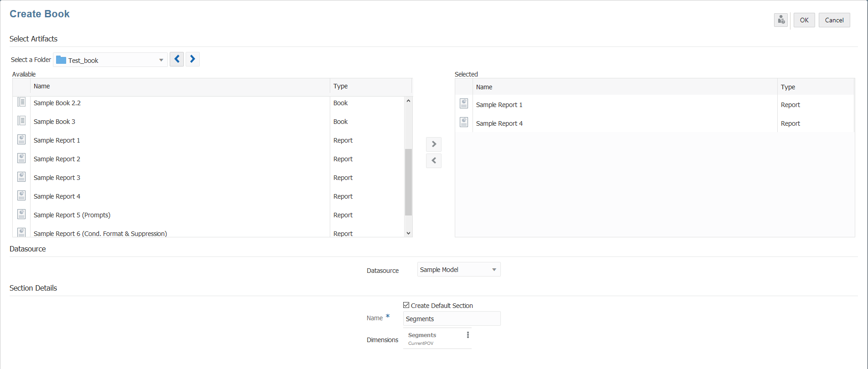Uncheck the Create Default Section checkbox
This screenshot has width=868, height=369.
pyautogui.click(x=406, y=305)
